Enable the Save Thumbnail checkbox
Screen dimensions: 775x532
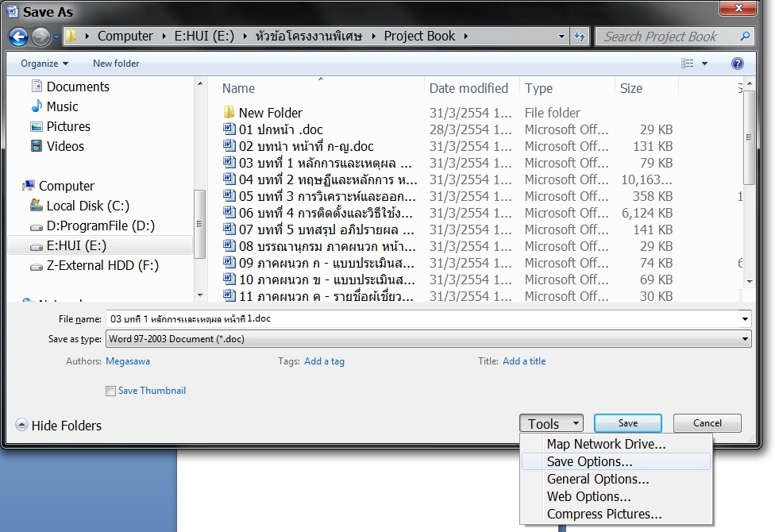(110, 391)
